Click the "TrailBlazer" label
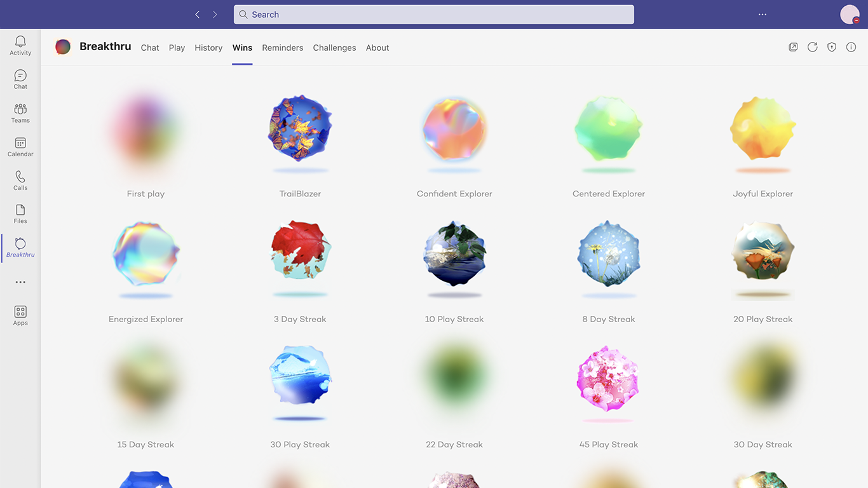Screen dimensions: 868x488 (x=300, y=194)
